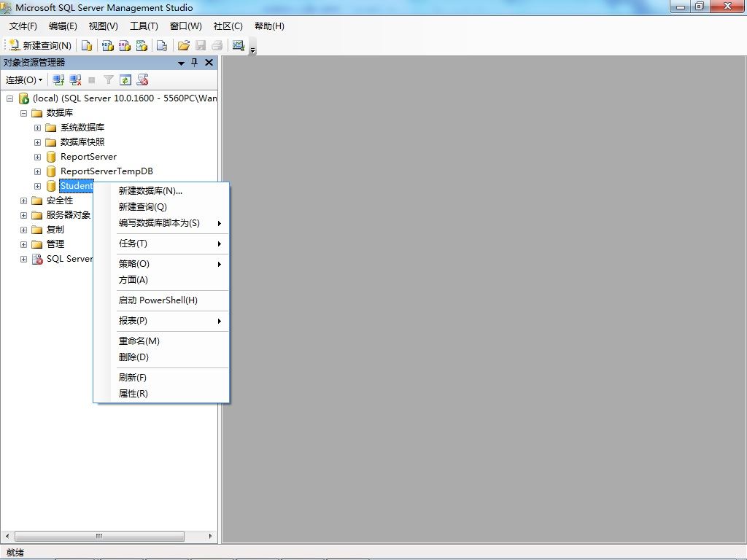Screen dimensions: 747x560
Task: Select the 系统数据库 tree item
Action: click(x=82, y=128)
